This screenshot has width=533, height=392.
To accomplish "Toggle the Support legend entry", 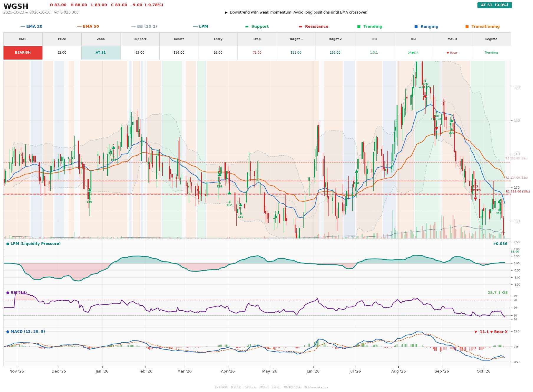I will point(257,27).
